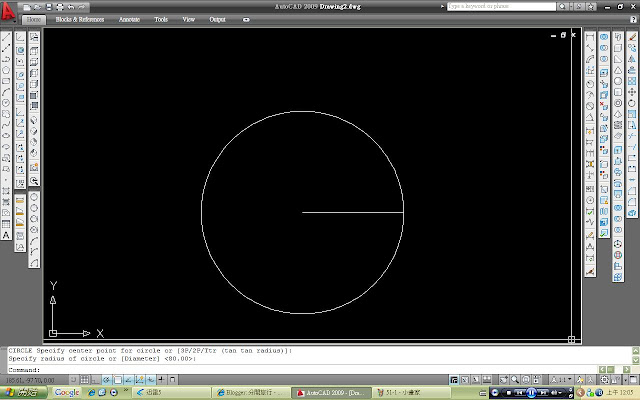Select the Circle tool in Draw toolbar

point(6,103)
